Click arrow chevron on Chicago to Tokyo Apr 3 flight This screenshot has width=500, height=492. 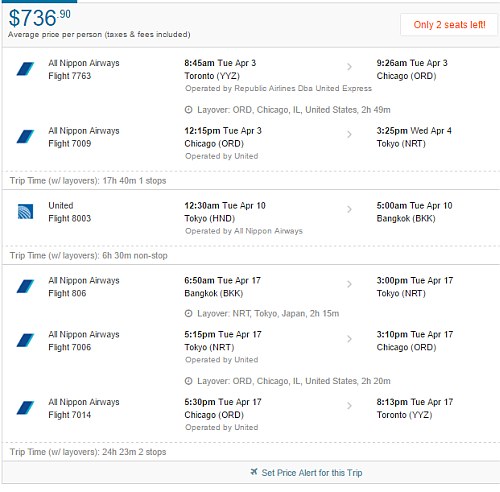pos(349,135)
